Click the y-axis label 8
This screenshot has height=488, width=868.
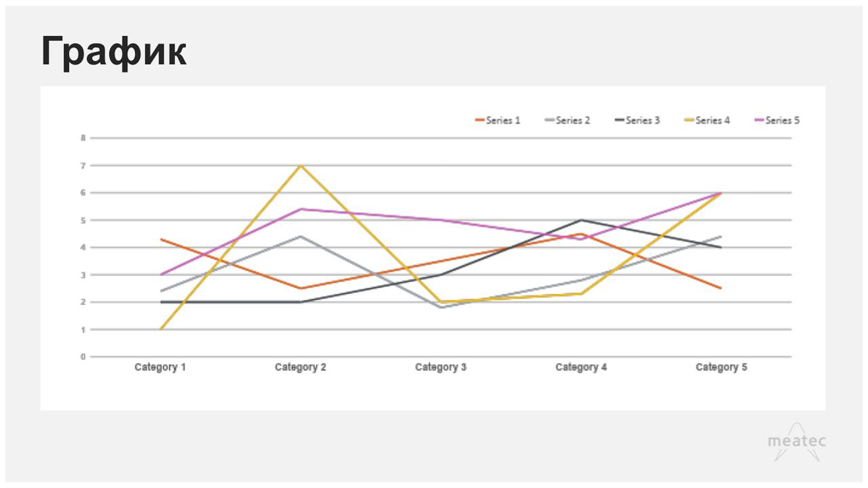pyautogui.click(x=83, y=138)
